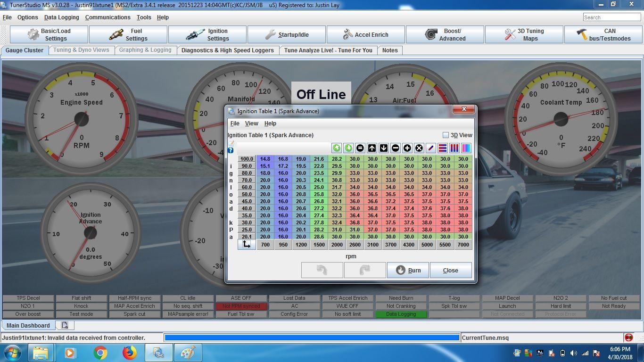Switch to Tuning & Dyno Views tab
The width and height of the screenshot is (644, 362).
(x=81, y=50)
